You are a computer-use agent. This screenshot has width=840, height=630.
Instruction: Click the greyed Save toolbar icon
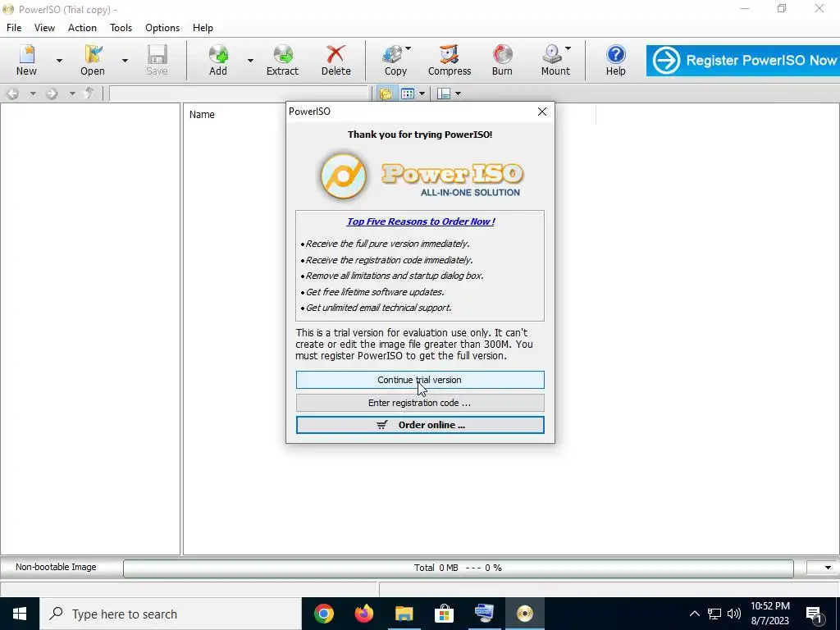[x=157, y=60]
